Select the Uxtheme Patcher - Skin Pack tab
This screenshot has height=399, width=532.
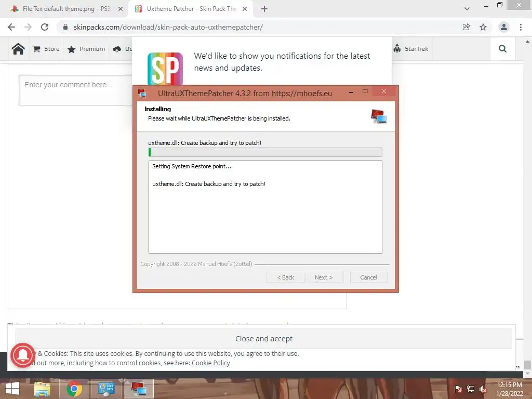[190, 9]
